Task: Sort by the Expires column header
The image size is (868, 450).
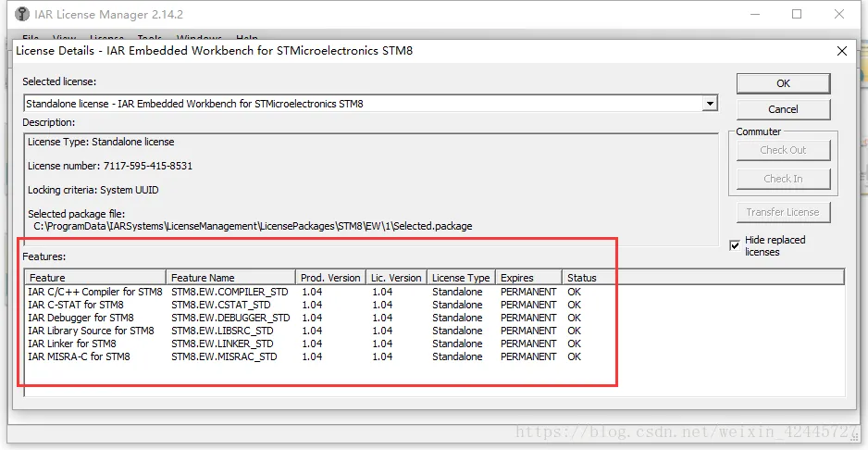Action: pyautogui.click(x=528, y=278)
